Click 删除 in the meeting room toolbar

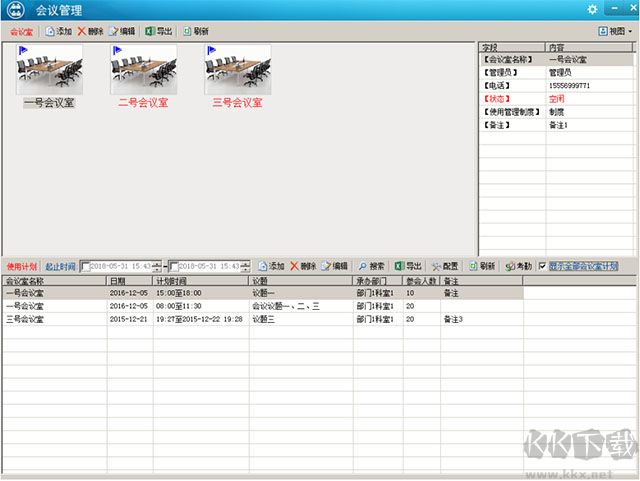(x=90, y=31)
